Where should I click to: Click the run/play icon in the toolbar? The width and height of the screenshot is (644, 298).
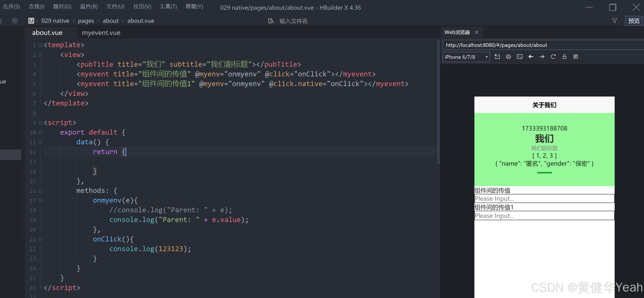(x=15, y=21)
